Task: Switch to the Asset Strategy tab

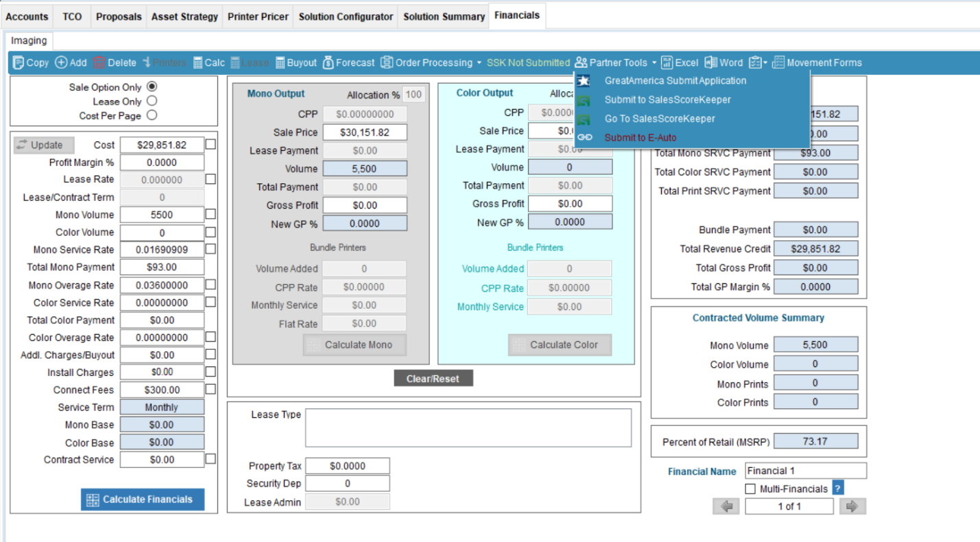Action: [x=184, y=16]
